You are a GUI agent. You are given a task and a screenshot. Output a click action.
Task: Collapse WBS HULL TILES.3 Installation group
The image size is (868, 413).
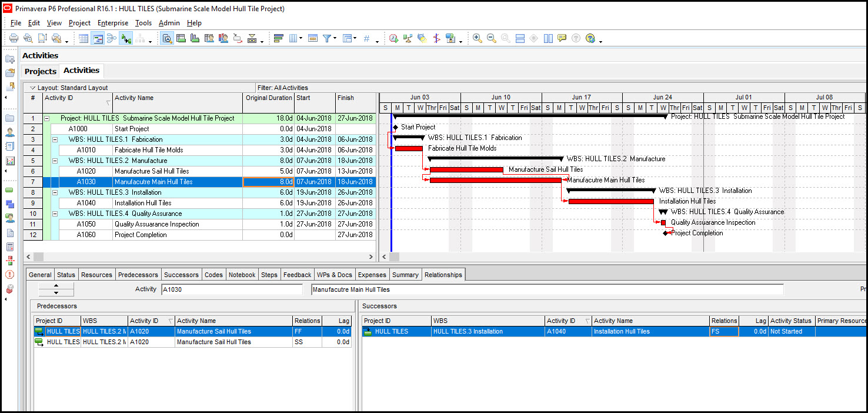[55, 192]
